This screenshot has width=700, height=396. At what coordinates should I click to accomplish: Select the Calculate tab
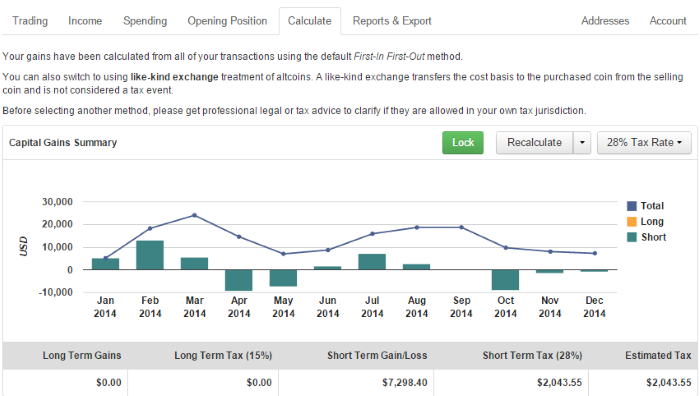pyautogui.click(x=310, y=21)
